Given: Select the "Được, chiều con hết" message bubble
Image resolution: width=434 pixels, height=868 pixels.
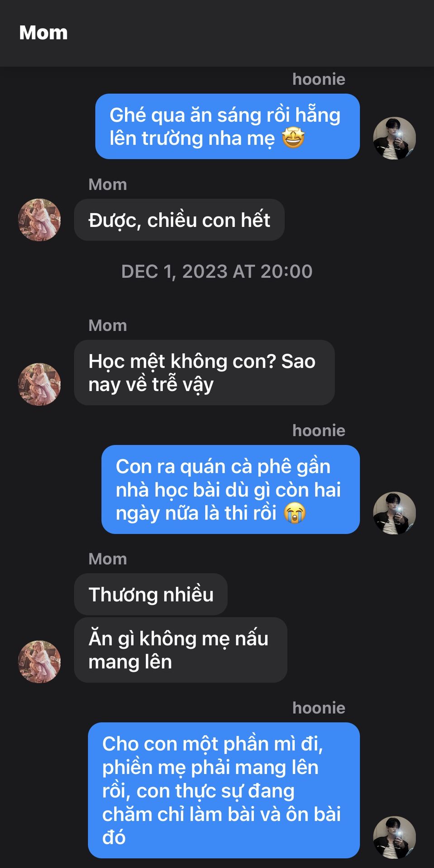Looking at the screenshot, I should (179, 220).
